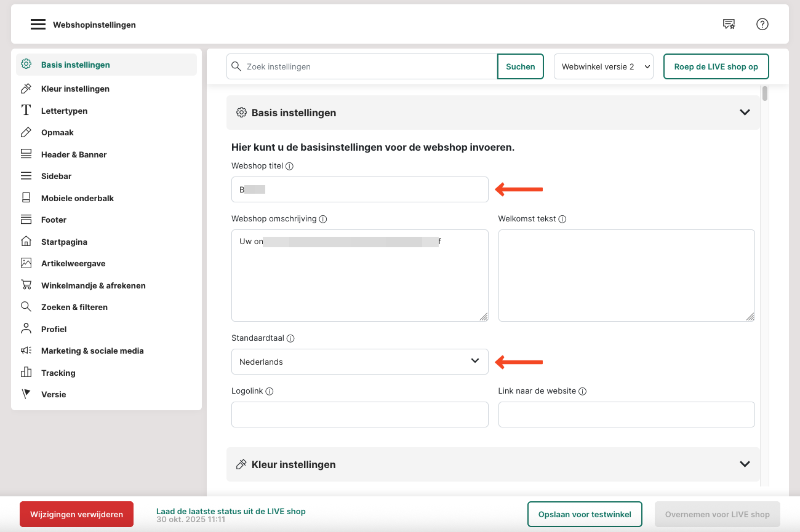Open the hamburger menu icon

point(38,25)
